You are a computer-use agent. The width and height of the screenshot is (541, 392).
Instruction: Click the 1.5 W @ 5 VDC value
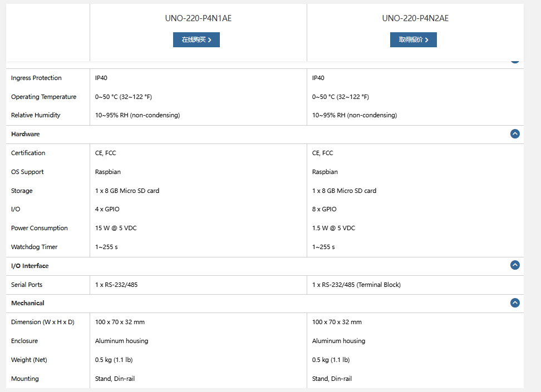[x=333, y=228]
